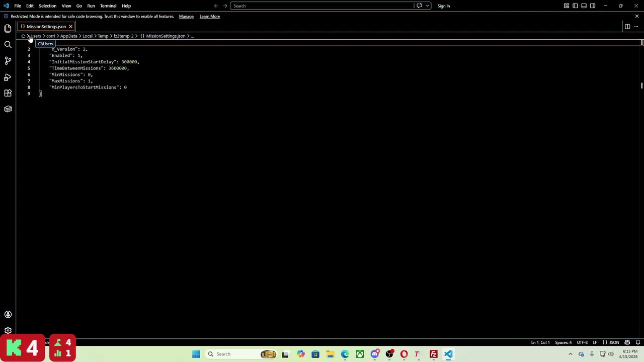Close the MissionSettings.json tab

pyautogui.click(x=70, y=26)
